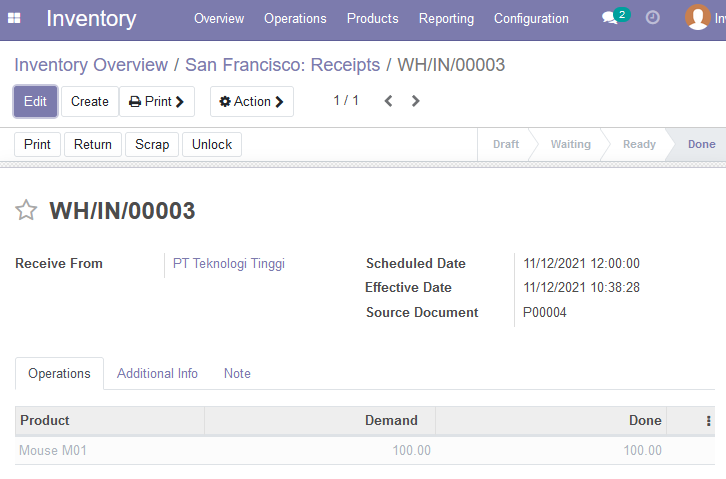Open PT Teknologi Tinggi vendor link

tap(229, 263)
